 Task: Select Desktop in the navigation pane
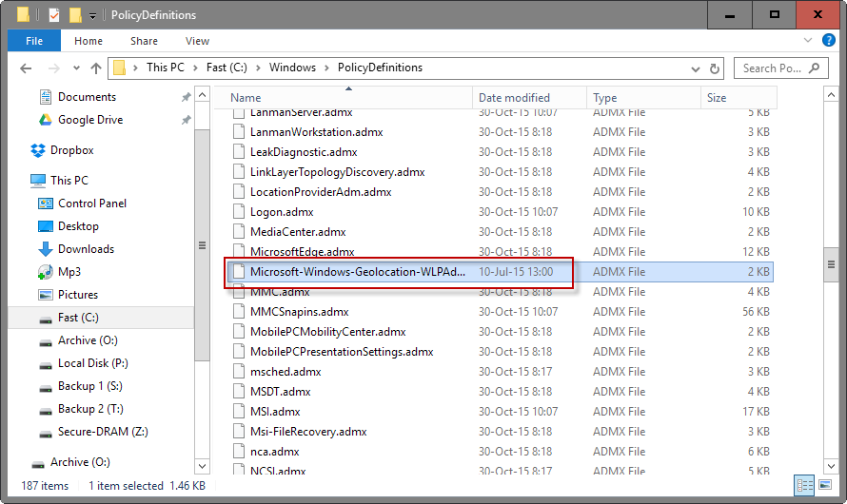(x=78, y=226)
